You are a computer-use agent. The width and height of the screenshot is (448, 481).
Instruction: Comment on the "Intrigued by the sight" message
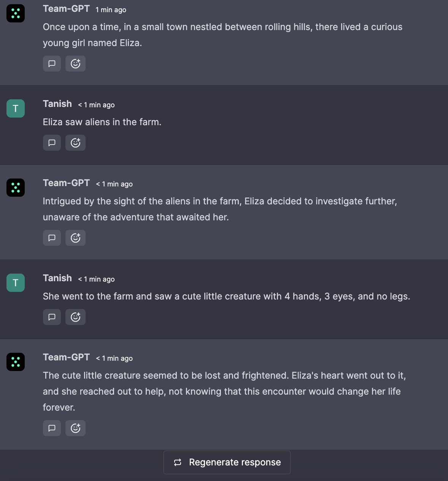pyautogui.click(x=52, y=238)
